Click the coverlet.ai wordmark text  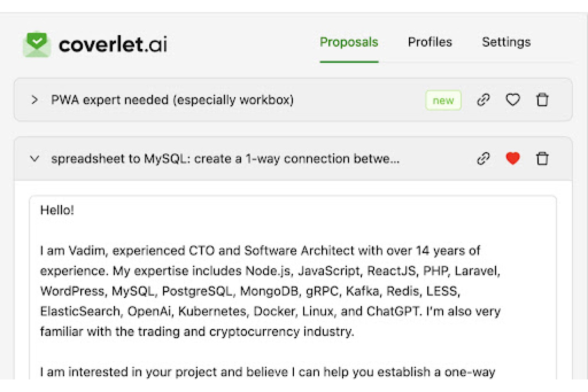coord(113,44)
